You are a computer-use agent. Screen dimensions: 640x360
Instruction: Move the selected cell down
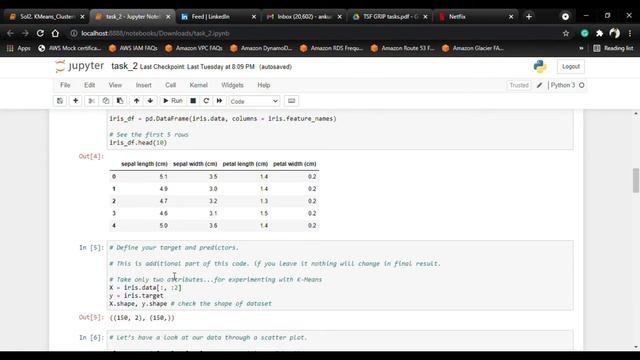[150, 101]
